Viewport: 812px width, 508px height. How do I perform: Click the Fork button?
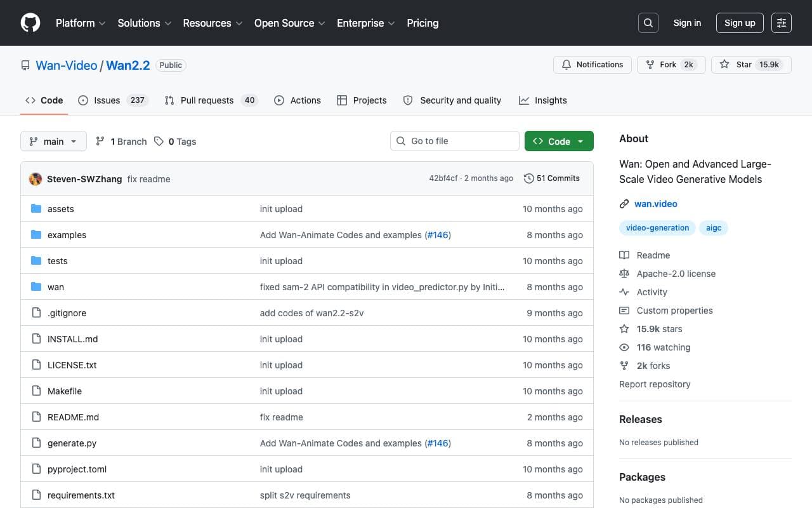click(x=671, y=65)
